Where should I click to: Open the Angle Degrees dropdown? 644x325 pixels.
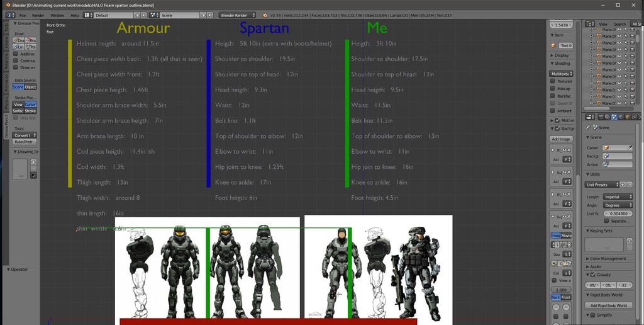pyautogui.click(x=618, y=205)
